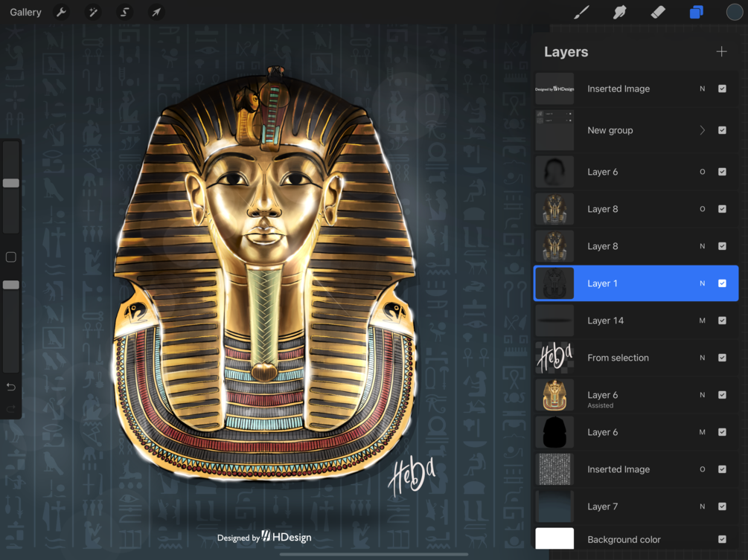Open blend mode M of black-silhouette Layer 6
748x560 pixels.
702,432
